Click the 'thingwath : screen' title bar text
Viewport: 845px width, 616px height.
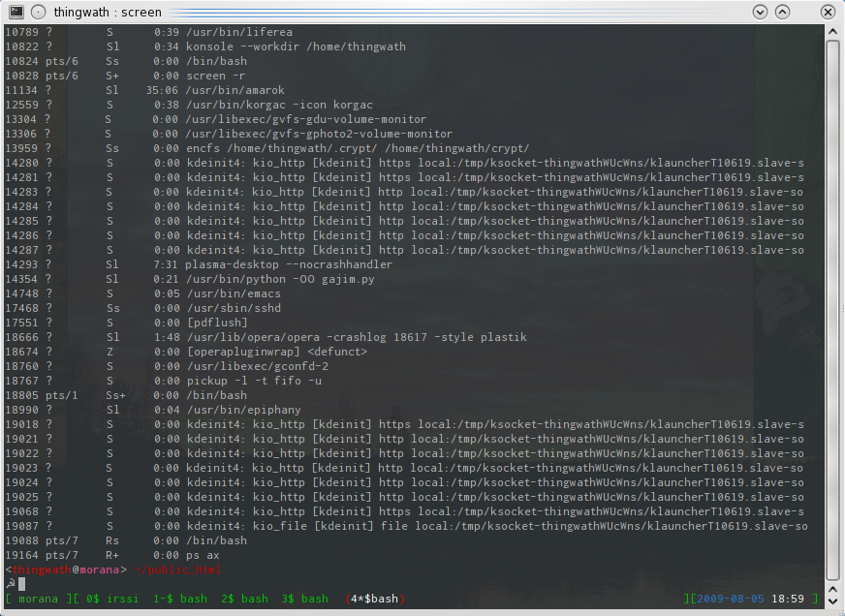109,13
